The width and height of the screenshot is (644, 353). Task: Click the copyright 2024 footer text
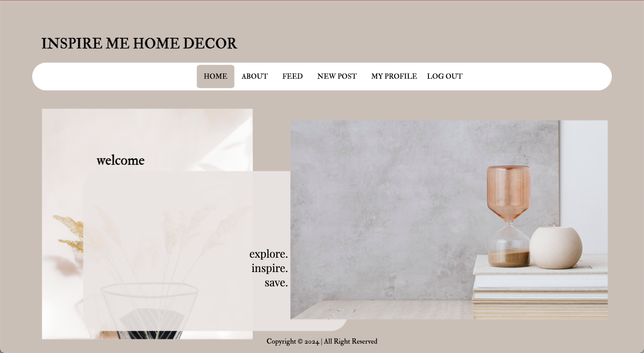(x=322, y=341)
